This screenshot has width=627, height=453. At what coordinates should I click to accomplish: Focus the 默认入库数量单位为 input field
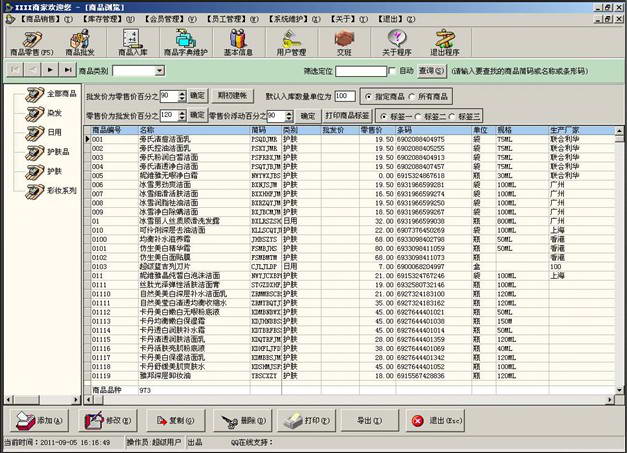(345, 96)
